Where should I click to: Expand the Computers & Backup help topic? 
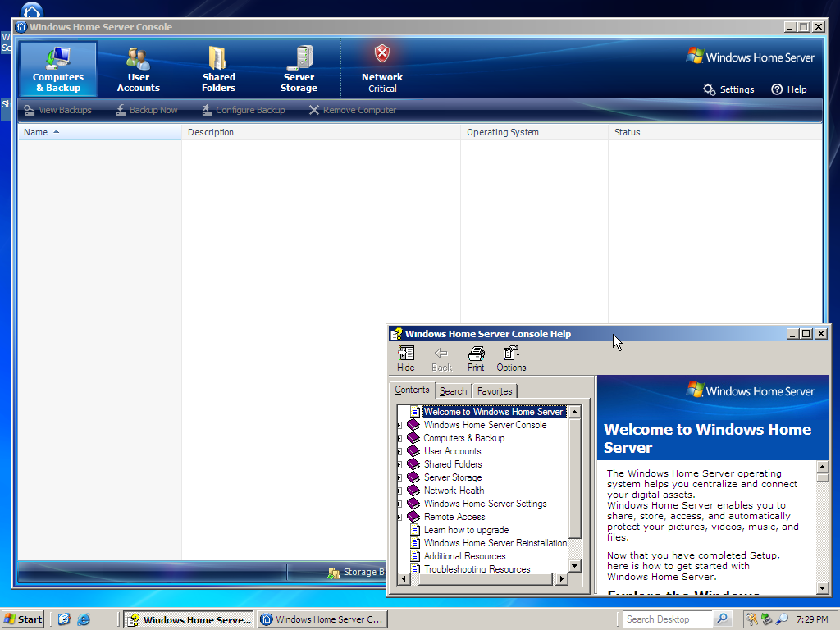(399, 438)
